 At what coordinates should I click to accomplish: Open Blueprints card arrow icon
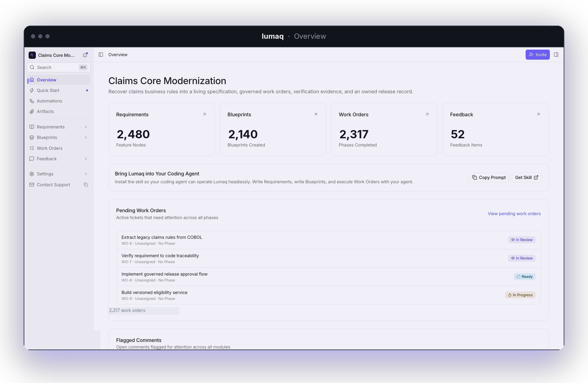click(316, 114)
